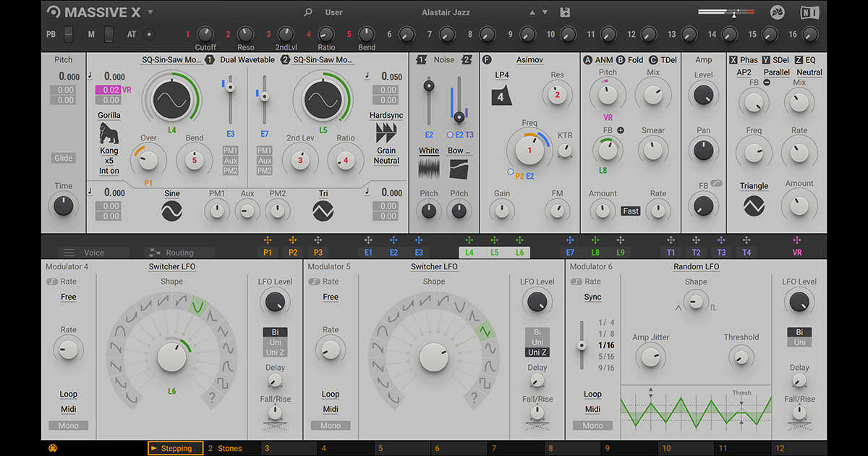Click the preset search magnifier icon
Image resolution: width=868 pixels, height=456 pixels.
coord(308,12)
